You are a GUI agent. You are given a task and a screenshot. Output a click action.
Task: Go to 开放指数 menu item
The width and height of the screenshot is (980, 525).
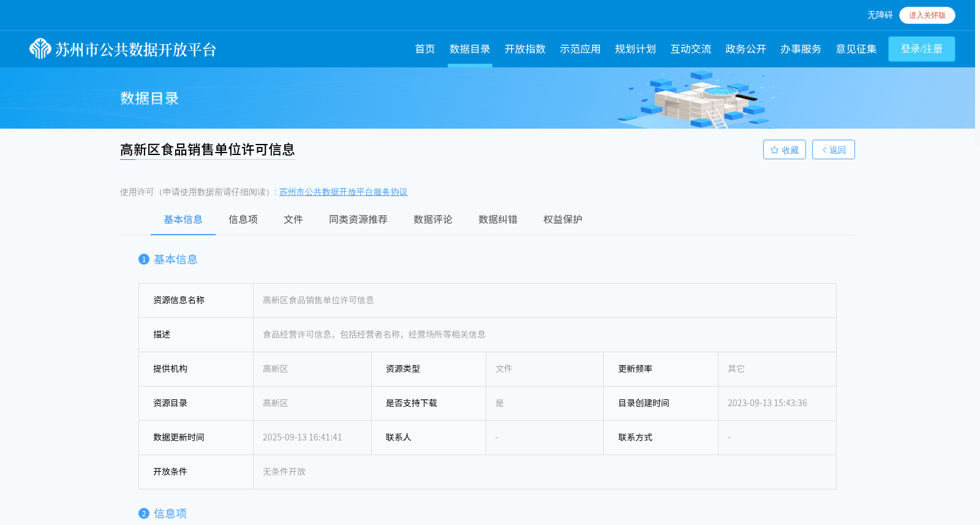(525, 49)
